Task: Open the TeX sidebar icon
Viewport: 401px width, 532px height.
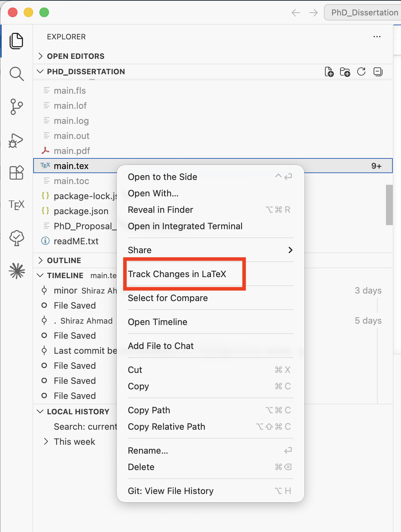Action: click(x=16, y=205)
